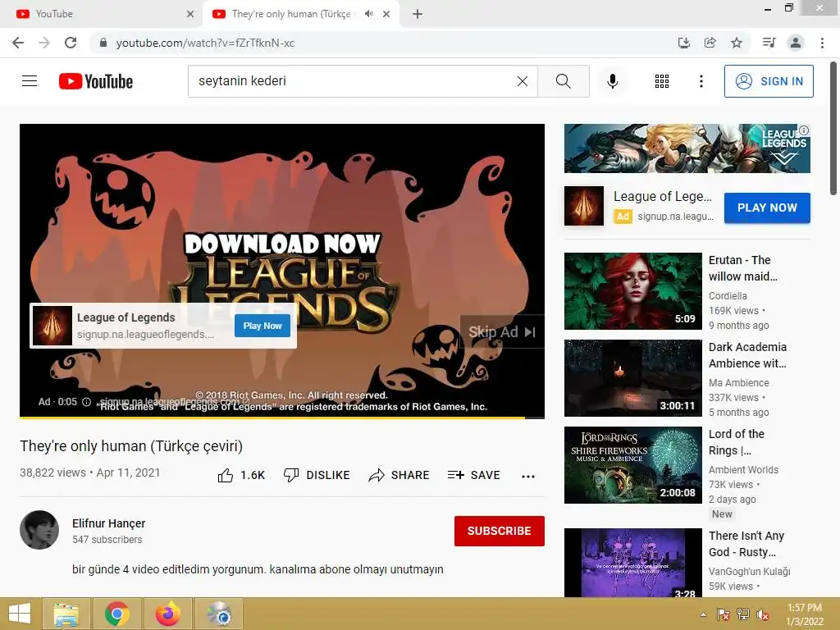The height and width of the screenshot is (630, 840).
Task: Close the first YouTube tab
Action: click(190, 14)
